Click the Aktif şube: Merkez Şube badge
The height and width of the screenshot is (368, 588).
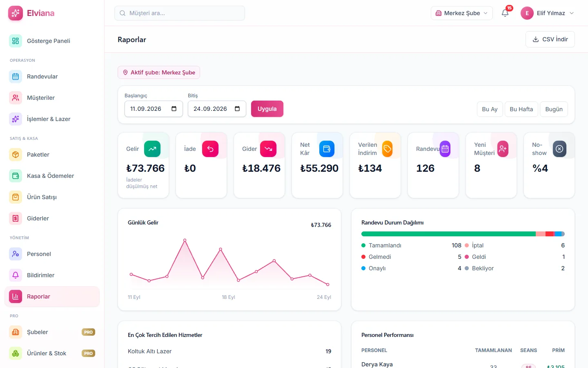159,72
